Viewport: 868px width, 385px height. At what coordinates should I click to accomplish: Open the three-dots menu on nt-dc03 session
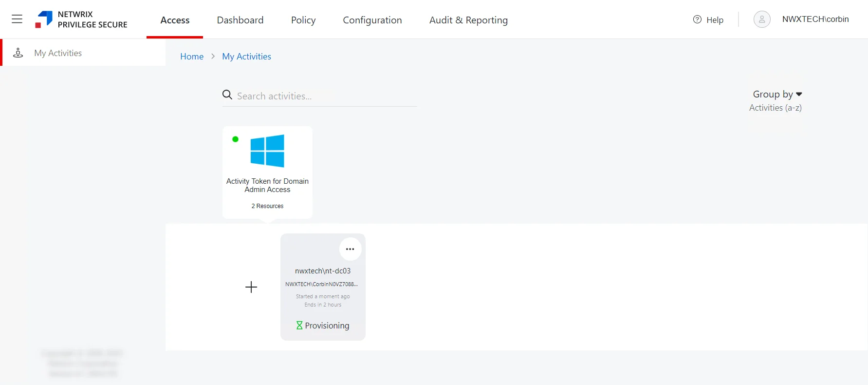[x=350, y=249]
